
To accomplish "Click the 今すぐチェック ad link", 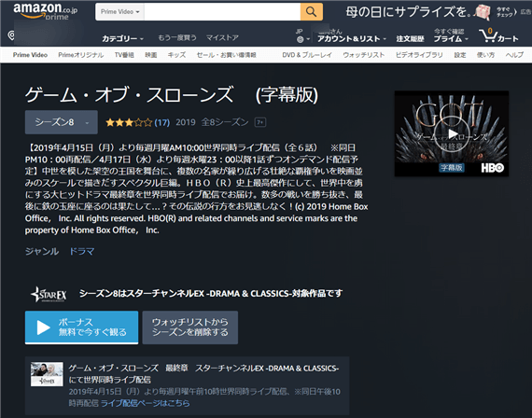I will pos(507,12).
